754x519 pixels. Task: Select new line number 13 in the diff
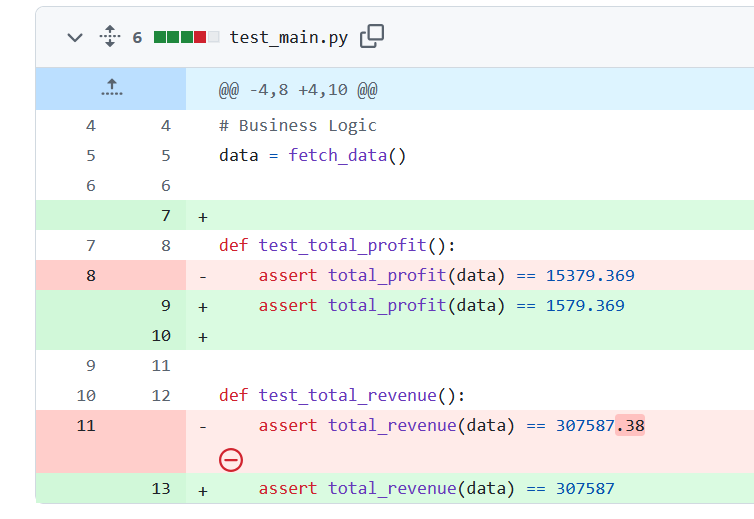pos(161,488)
